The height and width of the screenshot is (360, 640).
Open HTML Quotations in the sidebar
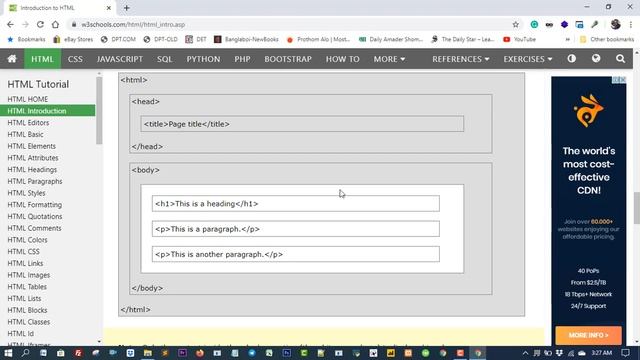coord(35,216)
